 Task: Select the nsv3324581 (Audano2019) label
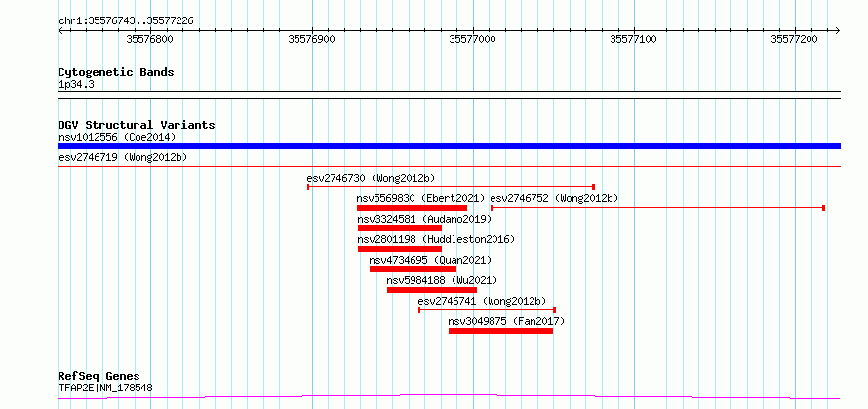[x=424, y=219]
